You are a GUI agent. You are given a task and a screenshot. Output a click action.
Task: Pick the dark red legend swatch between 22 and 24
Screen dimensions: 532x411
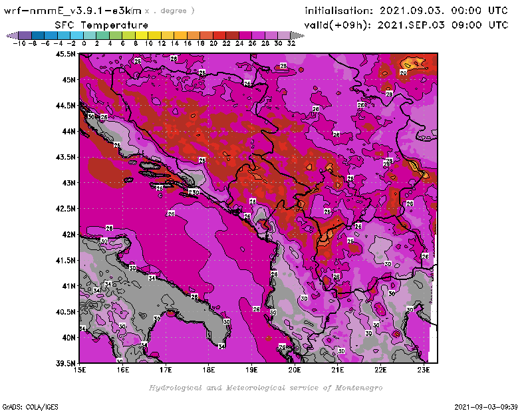232,35
